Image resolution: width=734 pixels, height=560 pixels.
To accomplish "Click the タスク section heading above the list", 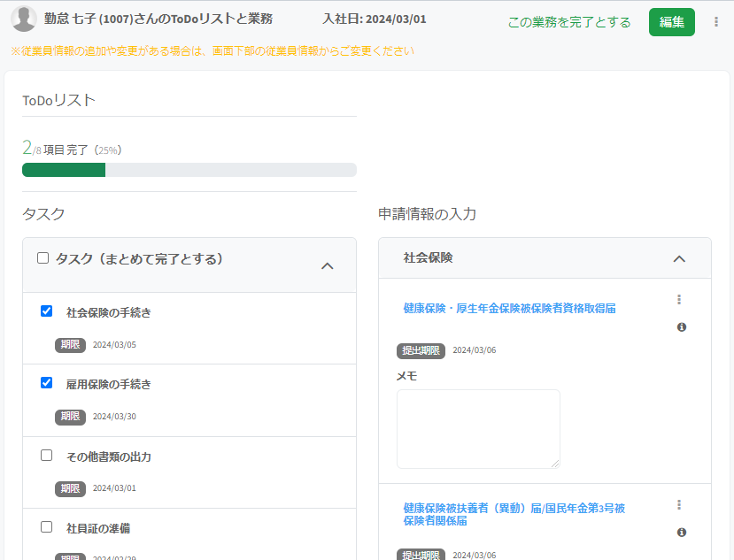I will pos(43,214).
